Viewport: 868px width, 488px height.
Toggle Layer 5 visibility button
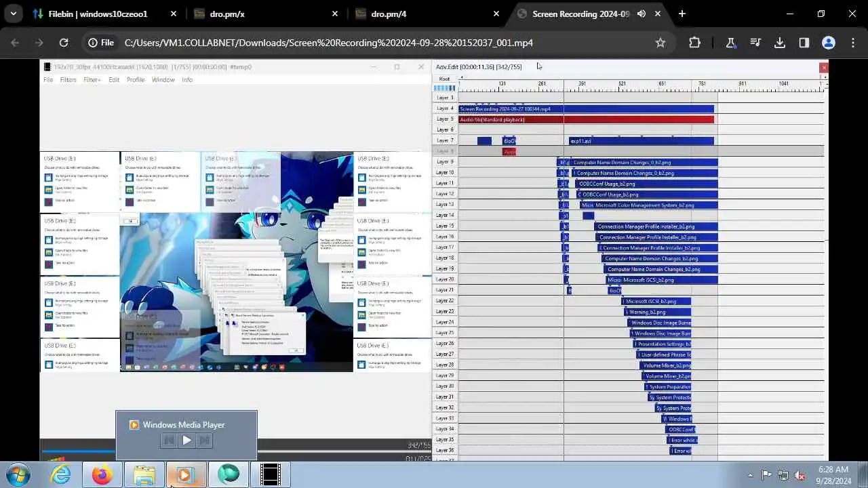[445, 119]
